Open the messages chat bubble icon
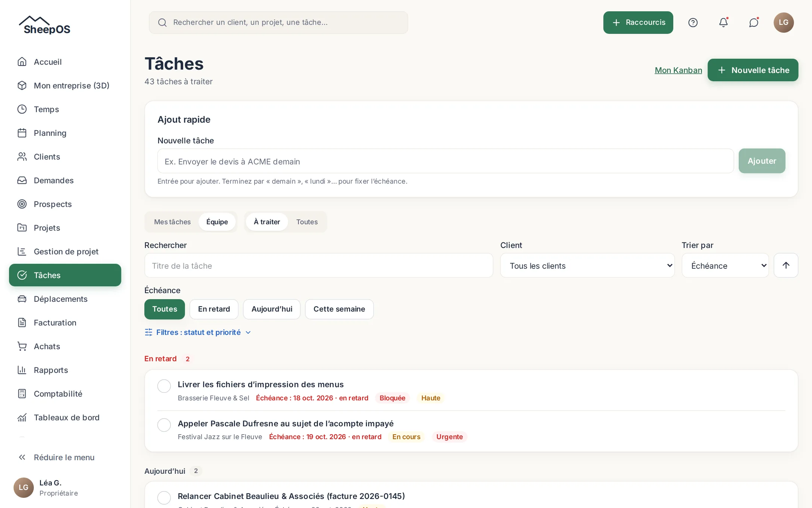 pos(754,23)
